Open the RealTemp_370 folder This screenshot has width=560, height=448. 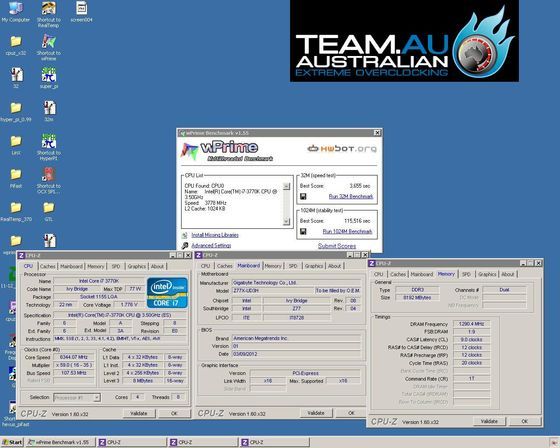click(x=16, y=211)
